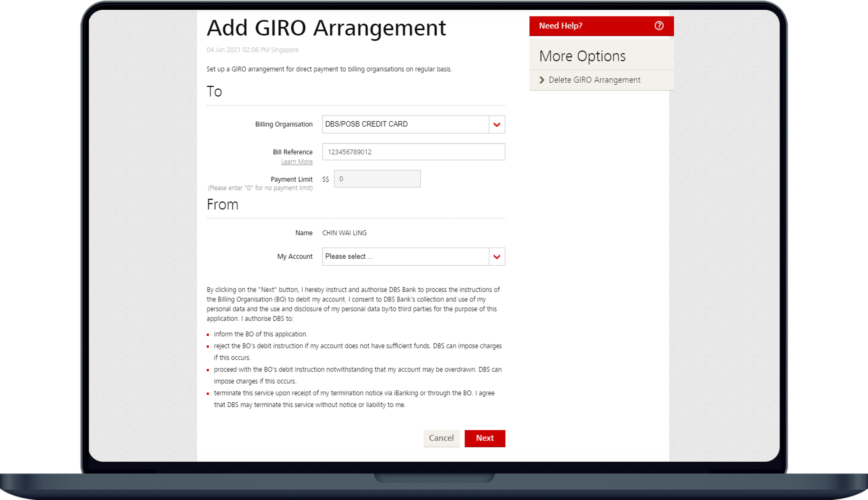The height and width of the screenshot is (500, 868).
Task: Click the chevron beside Delete GIRO Arrangement
Action: click(542, 80)
